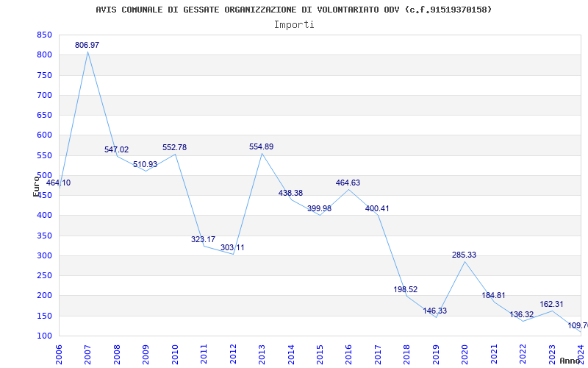Click the 285.33 value label

464,255
